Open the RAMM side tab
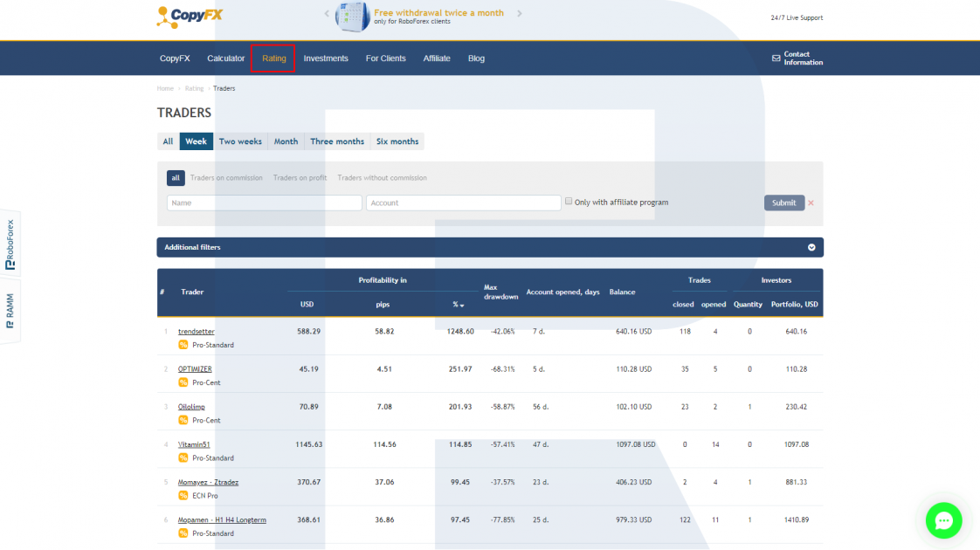This screenshot has width=980, height=550. pos(10,311)
